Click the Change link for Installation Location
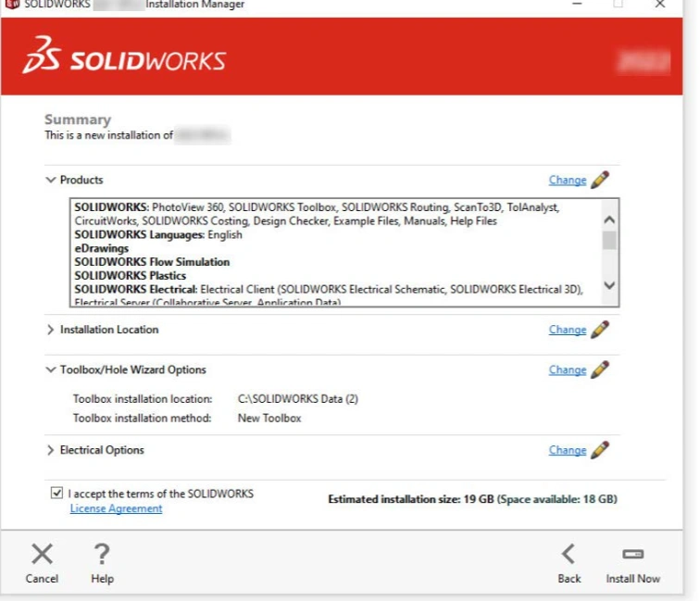This screenshot has height=601, width=700. click(x=568, y=330)
